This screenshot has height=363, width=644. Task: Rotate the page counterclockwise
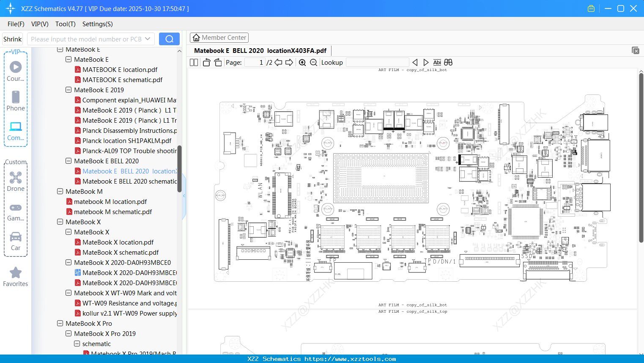pyautogui.click(x=206, y=63)
